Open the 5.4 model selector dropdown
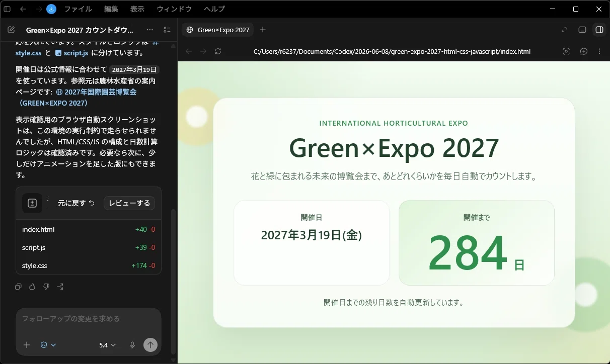 coord(108,345)
